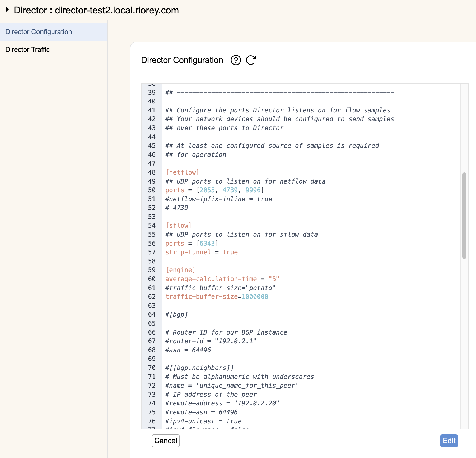Click the 6343 sflow port value
The height and width of the screenshot is (458, 476).
point(207,244)
